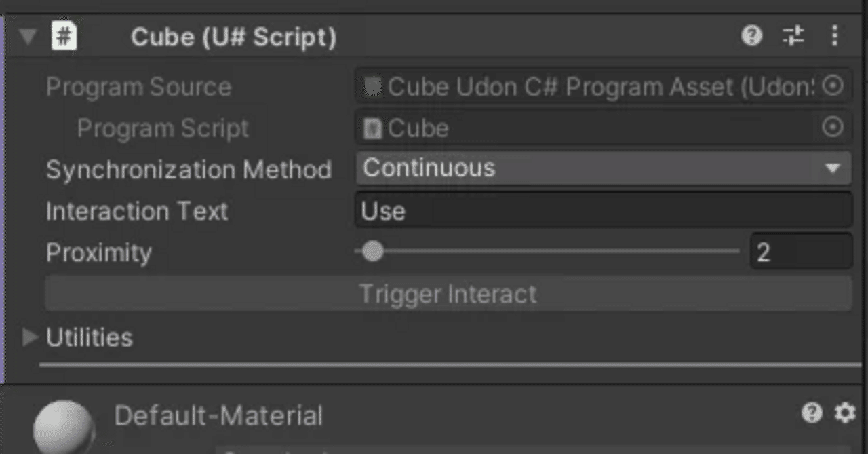Screen dimensions: 868x454
Task: Click the Default-Material name label
Action: point(218,416)
